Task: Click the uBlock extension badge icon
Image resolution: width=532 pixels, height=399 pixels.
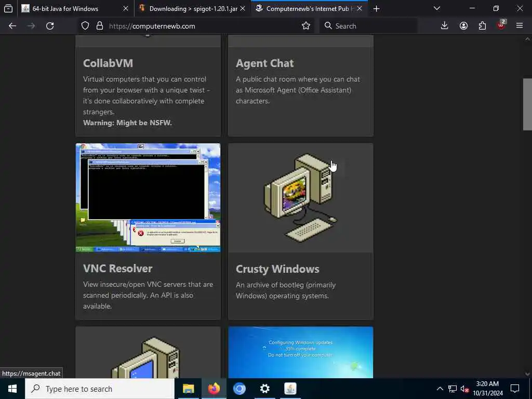Action: point(501,25)
